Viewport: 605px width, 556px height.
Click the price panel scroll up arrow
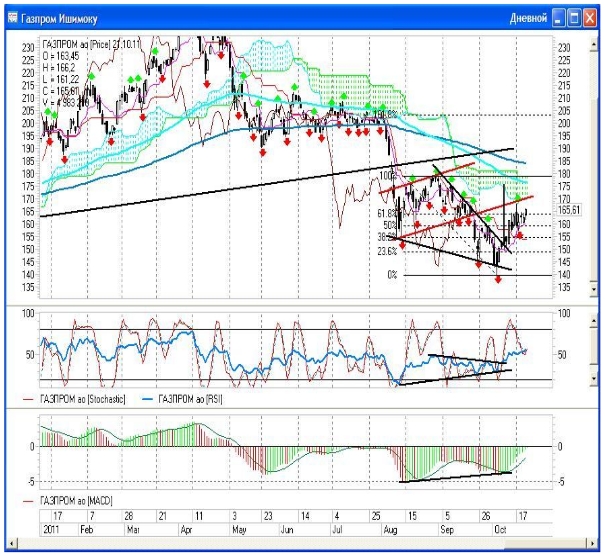(x=594, y=45)
